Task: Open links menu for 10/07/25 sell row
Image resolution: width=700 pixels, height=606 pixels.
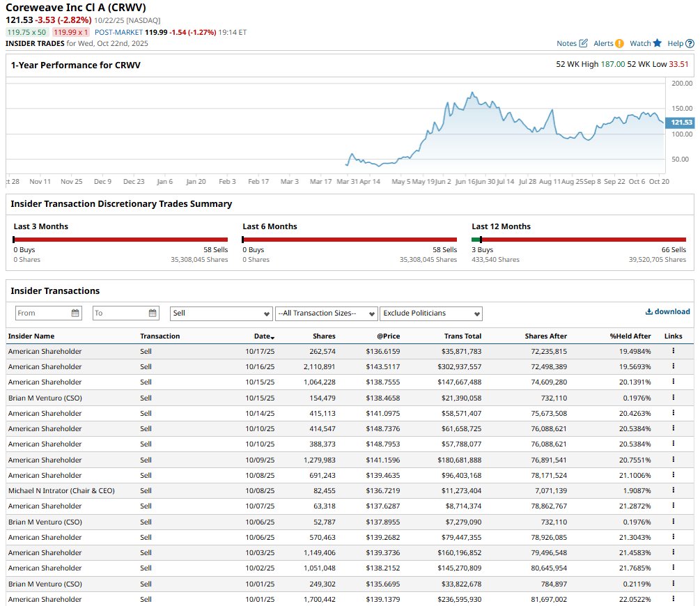Action: [x=674, y=506]
